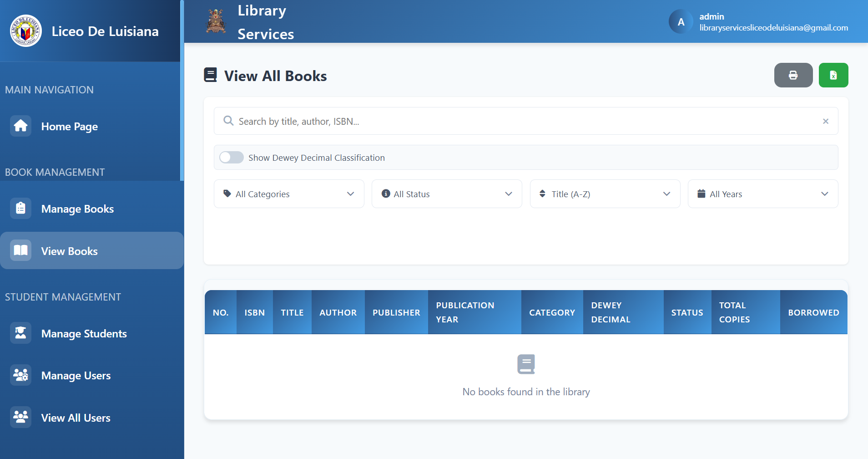
Task: Open the All Categories dropdown
Action: coord(288,194)
